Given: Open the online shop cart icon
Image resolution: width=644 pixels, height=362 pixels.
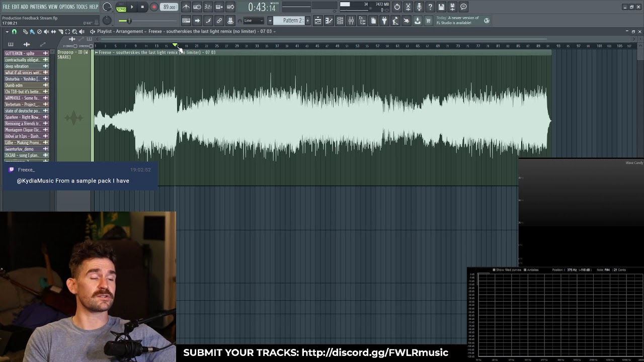Looking at the screenshot, I should coord(429,21).
